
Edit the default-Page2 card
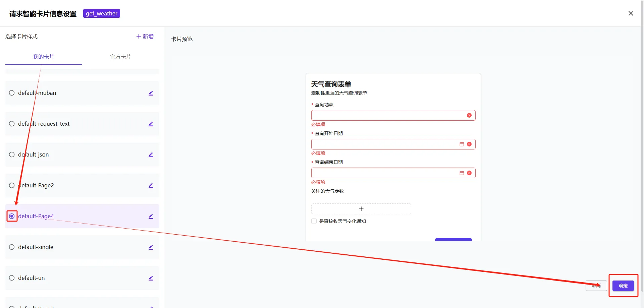tap(151, 186)
